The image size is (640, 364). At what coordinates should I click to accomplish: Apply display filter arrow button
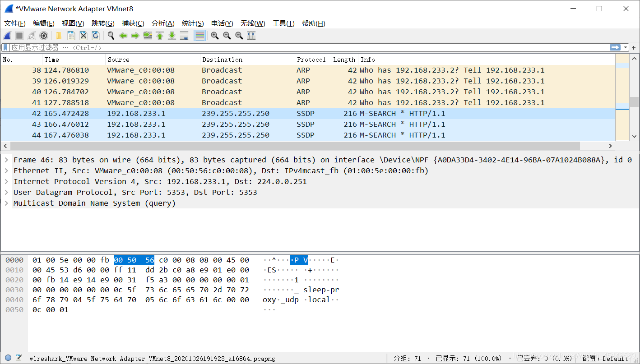coord(615,47)
